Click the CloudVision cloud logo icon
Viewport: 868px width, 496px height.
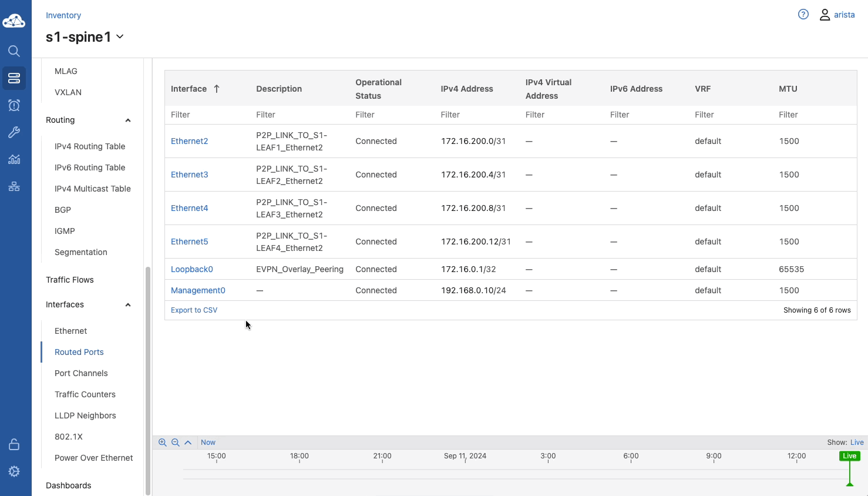(x=14, y=21)
